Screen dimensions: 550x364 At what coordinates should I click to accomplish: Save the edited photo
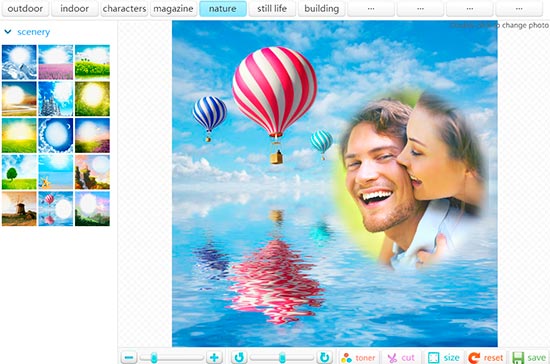[x=529, y=357]
